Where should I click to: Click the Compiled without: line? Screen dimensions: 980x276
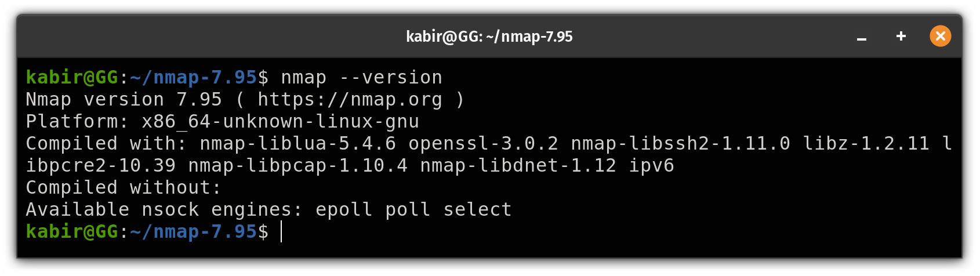(124, 188)
